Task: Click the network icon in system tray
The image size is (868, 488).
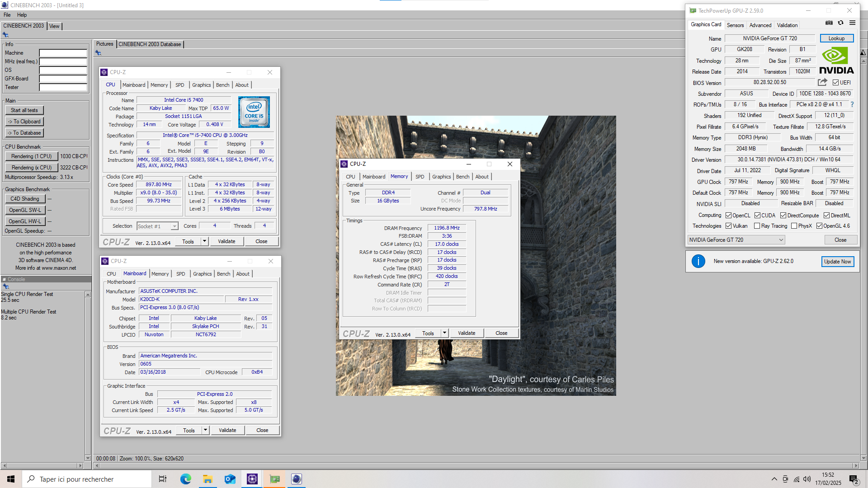Action: pos(796,479)
